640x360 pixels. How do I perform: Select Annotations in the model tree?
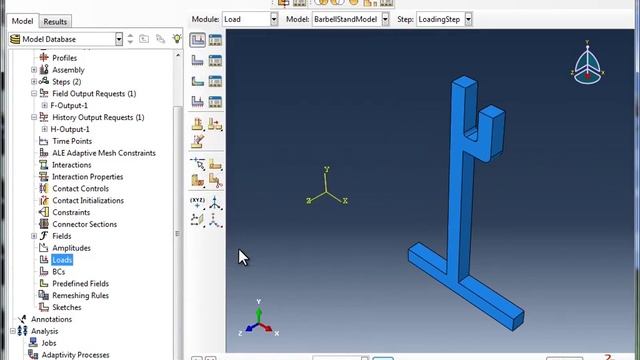click(51, 319)
